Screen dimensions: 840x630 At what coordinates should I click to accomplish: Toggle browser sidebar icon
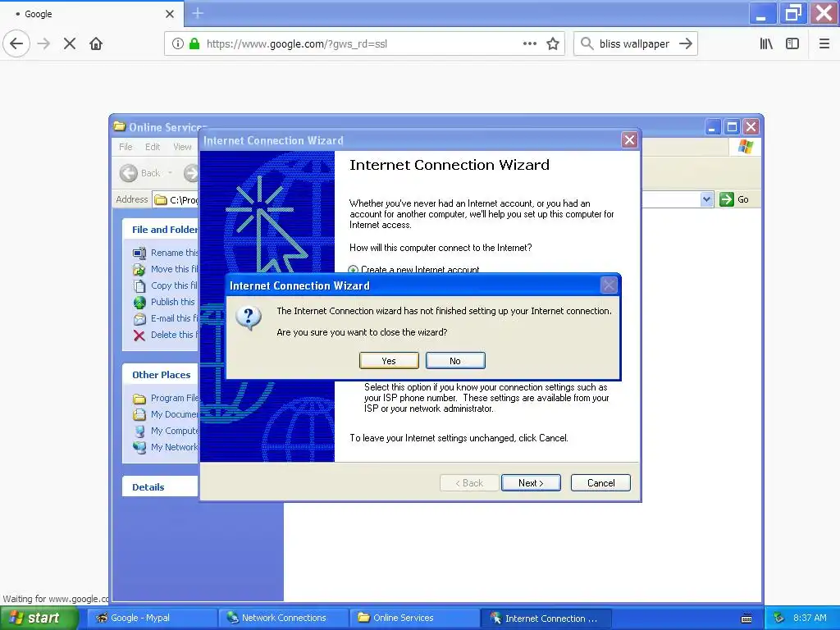click(792, 43)
